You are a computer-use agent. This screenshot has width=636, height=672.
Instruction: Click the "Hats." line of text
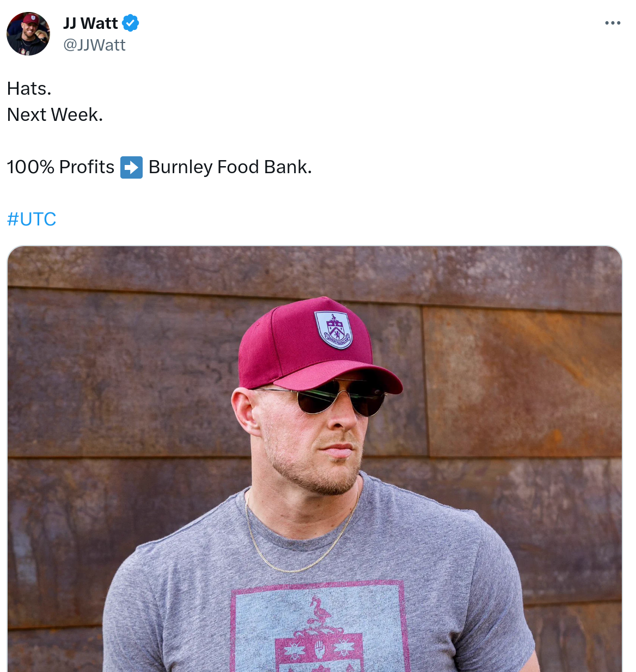tap(29, 88)
